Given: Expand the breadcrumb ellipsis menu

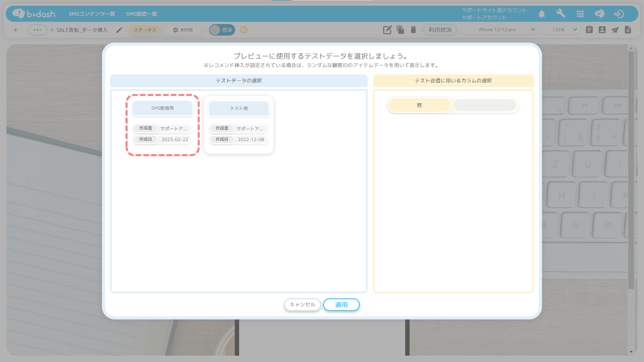Looking at the screenshot, I should coord(37,30).
